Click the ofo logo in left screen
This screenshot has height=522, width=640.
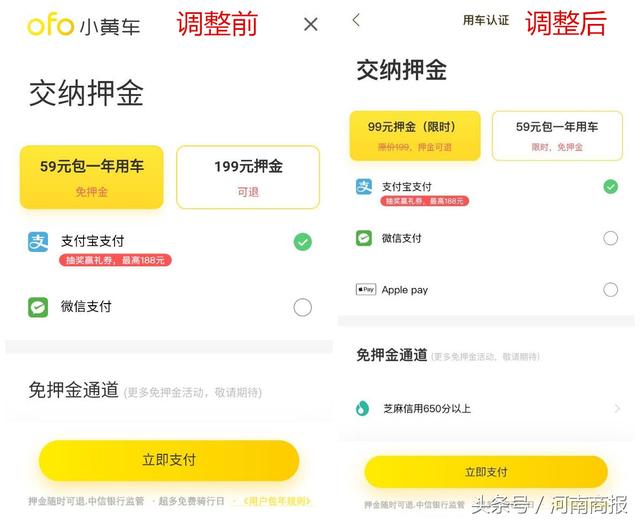pyautogui.click(x=50, y=25)
